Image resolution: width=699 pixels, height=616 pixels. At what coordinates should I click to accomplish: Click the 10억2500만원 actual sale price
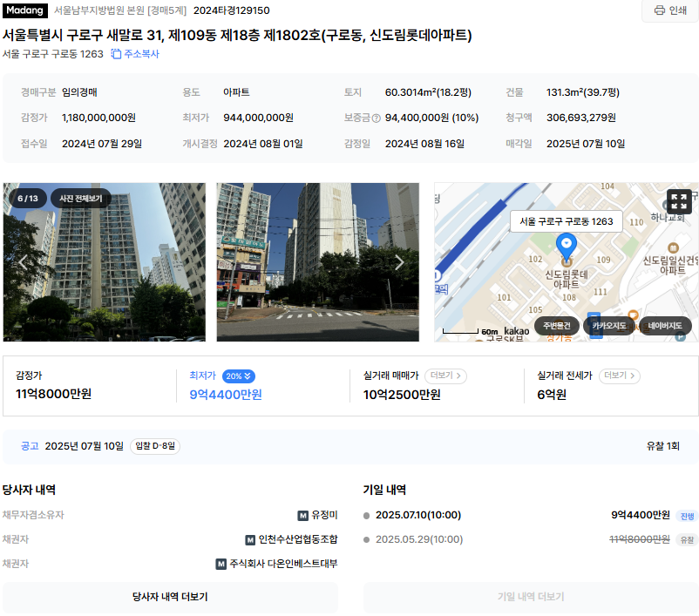click(x=402, y=395)
